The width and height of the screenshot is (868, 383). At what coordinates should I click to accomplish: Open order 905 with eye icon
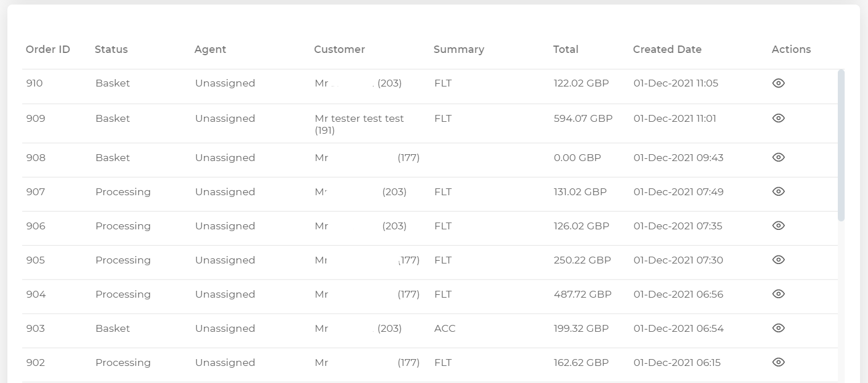click(x=778, y=260)
